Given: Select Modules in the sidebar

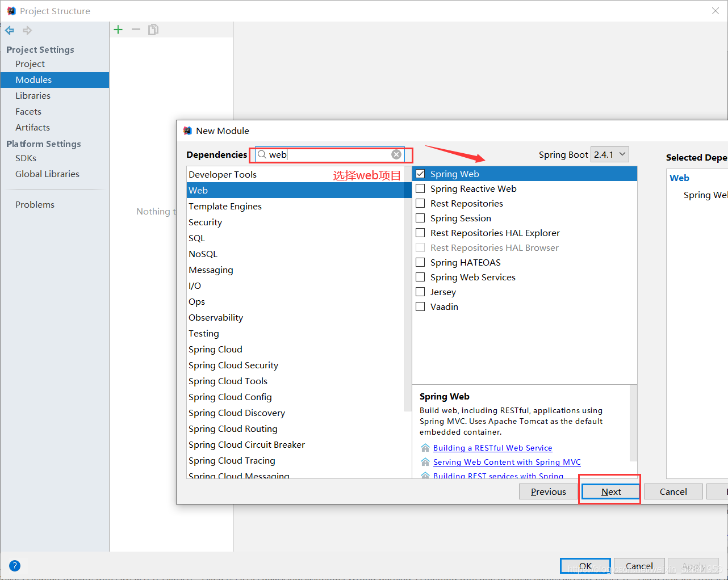Looking at the screenshot, I should [55, 79].
